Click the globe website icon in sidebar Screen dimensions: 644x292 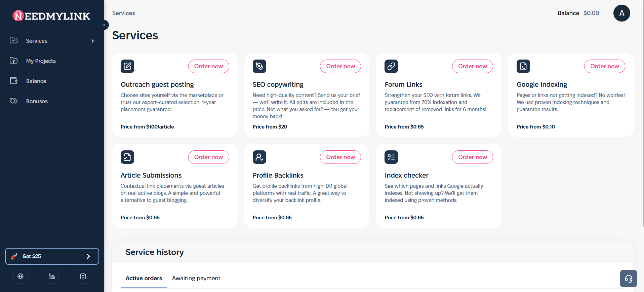coord(21,277)
